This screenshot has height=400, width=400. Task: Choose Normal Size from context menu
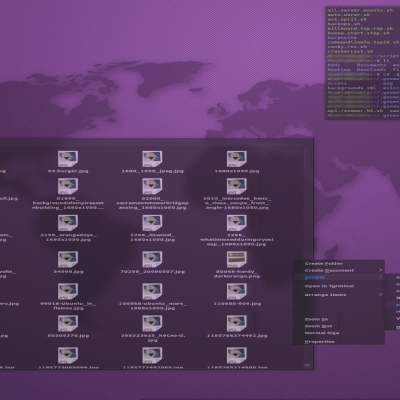[338, 333]
